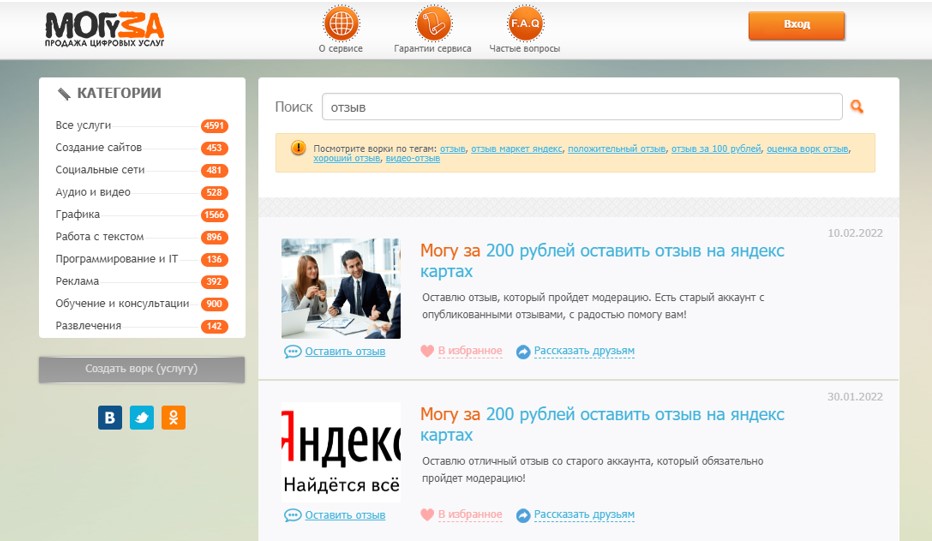Open the 'Работа с текстом' category
The width and height of the screenshot is (932, 541).
tap(100, 237)
